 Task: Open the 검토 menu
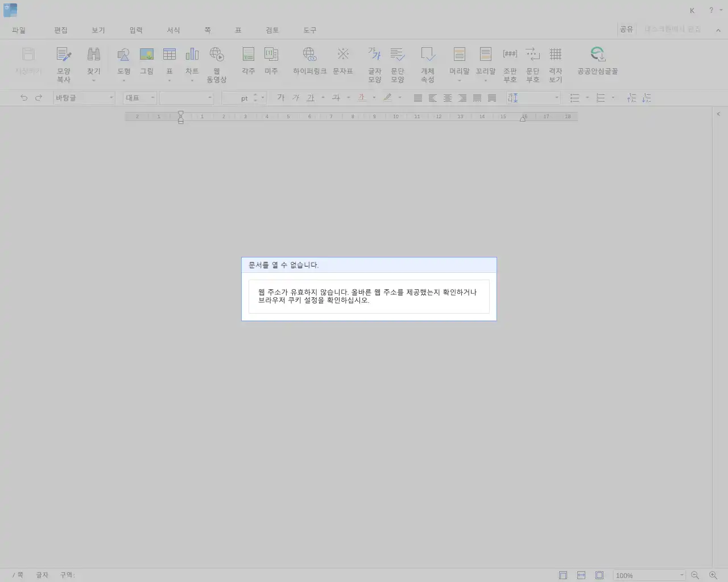coord(272,30)
